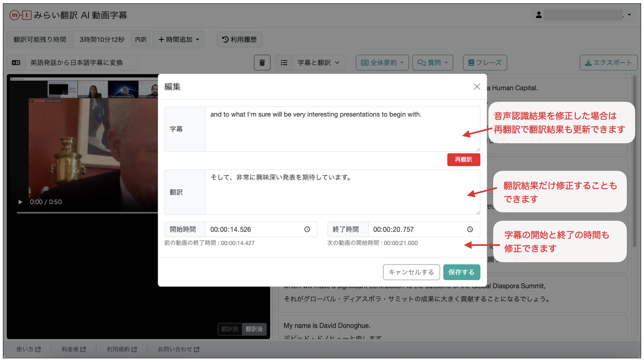
Task: Click the 次の動画の開始時間 00:00:21.000 hint
Action: (x=373, y=243)
